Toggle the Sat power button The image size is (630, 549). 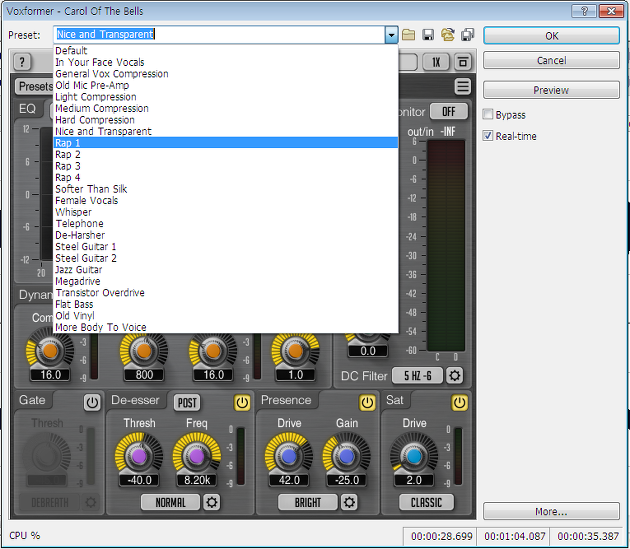click(x=460, y=402)
